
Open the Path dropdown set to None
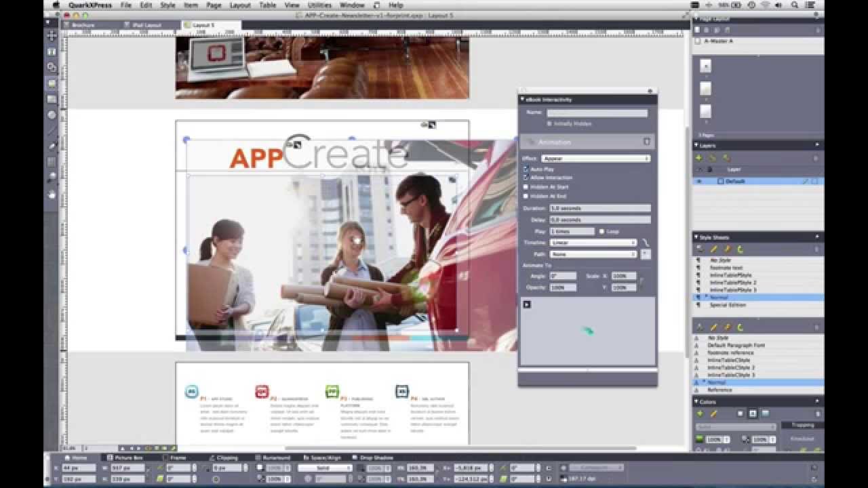click(594, 254)
